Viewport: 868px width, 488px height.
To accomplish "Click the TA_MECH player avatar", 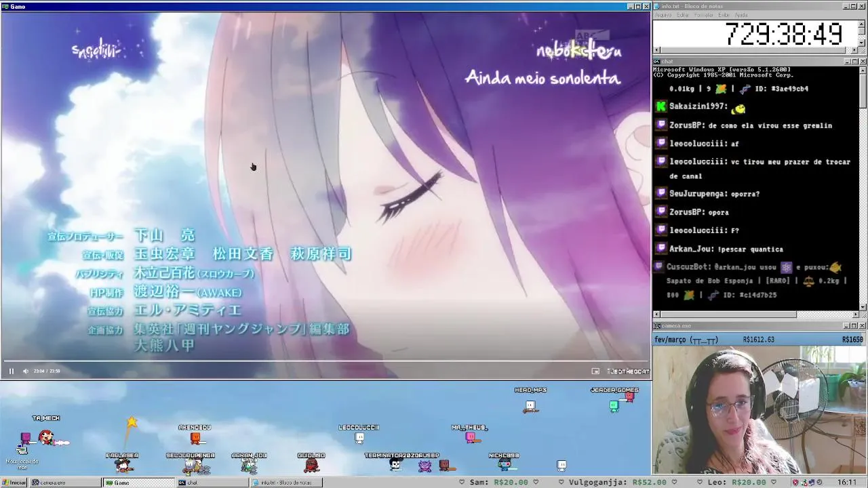I will [45, 438].
